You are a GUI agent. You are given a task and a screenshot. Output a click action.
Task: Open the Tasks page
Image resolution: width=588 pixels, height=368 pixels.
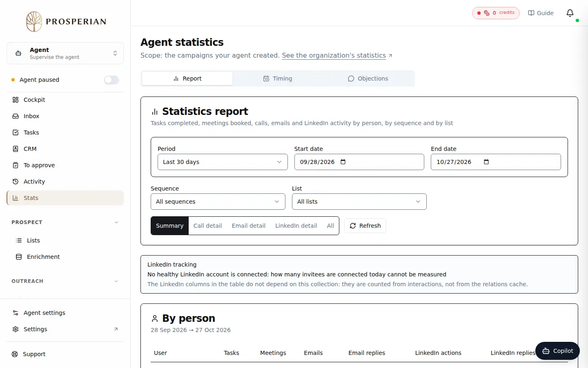pos(65,132)
